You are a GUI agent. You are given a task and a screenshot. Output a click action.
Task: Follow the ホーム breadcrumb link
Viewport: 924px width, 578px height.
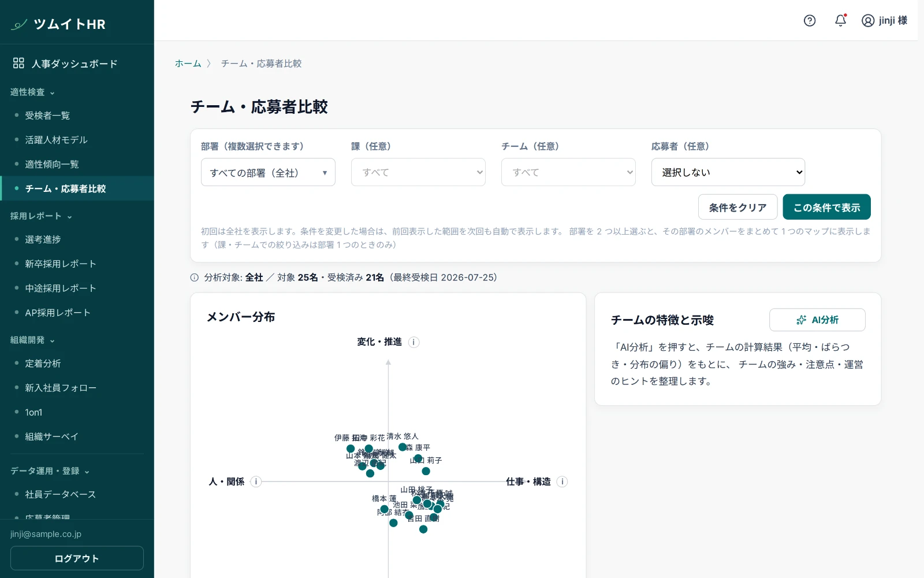(188, 64)
